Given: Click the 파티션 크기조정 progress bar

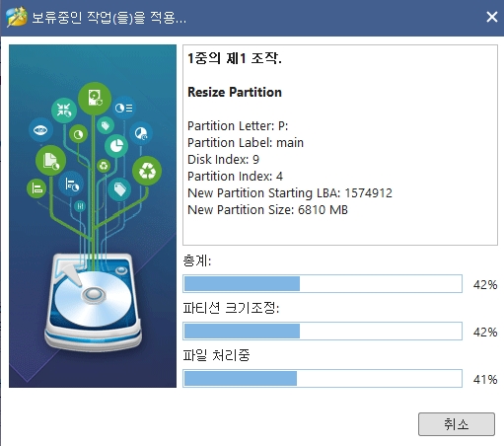Looking at the screenshot, I should (x=323, y=331).
